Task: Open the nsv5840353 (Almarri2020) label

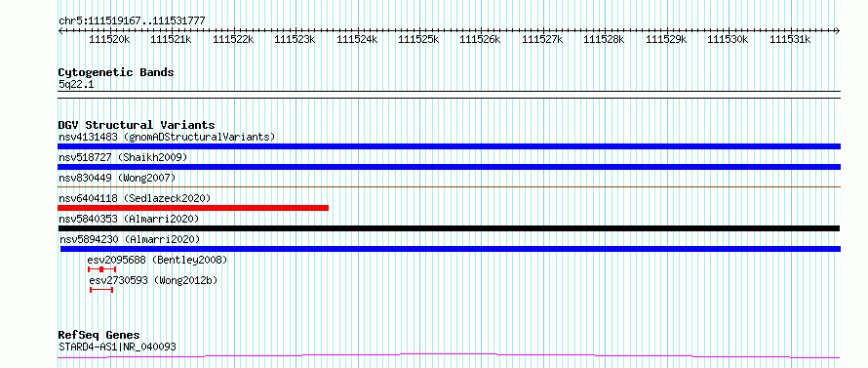Action: tap(129, 219)
